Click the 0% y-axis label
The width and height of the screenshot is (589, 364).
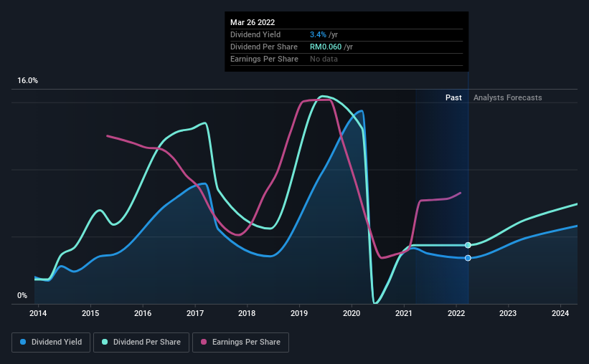[22, 296]
